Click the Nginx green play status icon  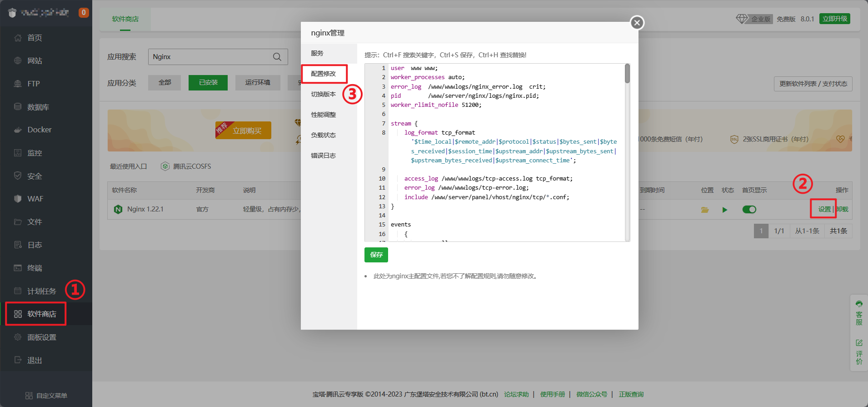(x=725, y=210)
